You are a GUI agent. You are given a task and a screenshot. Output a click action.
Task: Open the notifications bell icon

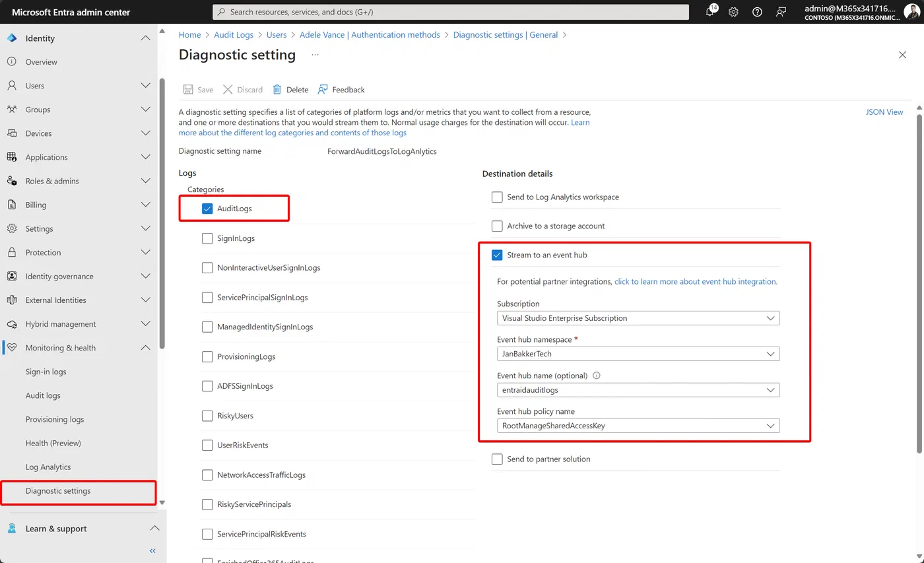(710, 12)
